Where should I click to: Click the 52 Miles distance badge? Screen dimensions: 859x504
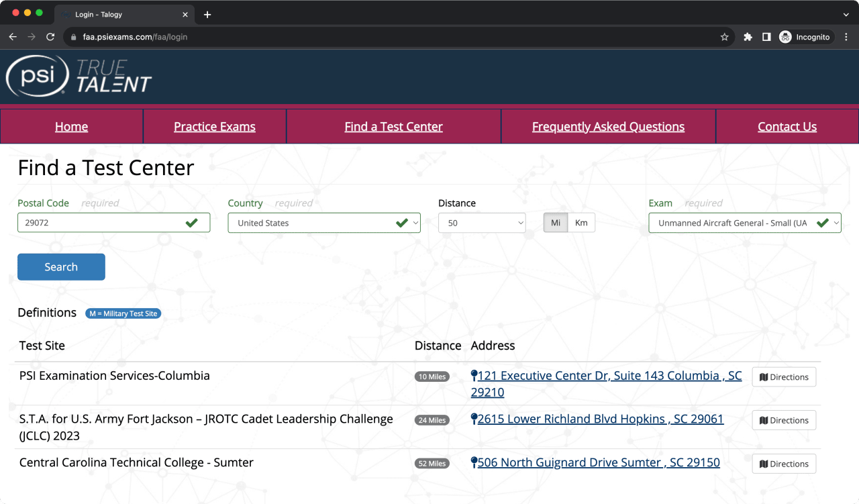(432, 463)
